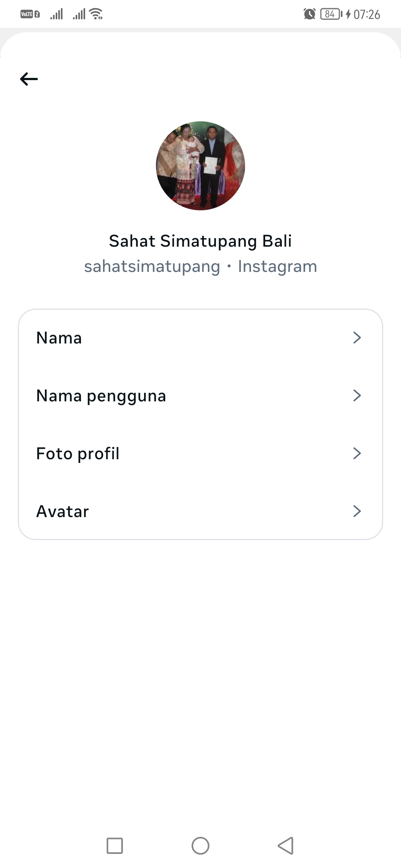The width and height of the screenshot is (401, 868).
Task: Tap sahatsimatupang Instagram username text
Action: point(200,266)
